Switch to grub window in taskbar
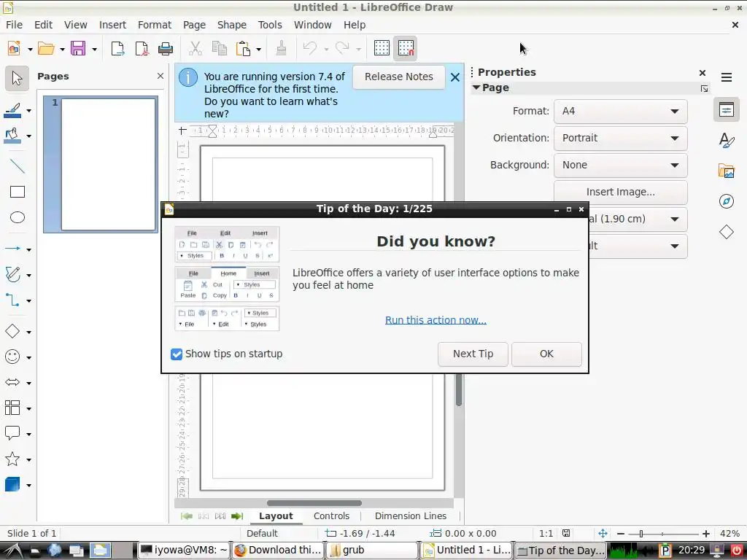Image resolution: width=747 pixels, height=560 pixels. click(x=371, y=551)
